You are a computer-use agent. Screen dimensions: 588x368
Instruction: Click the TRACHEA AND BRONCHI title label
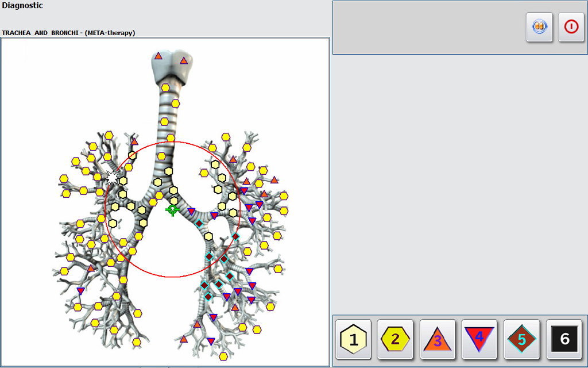(68, 33)
